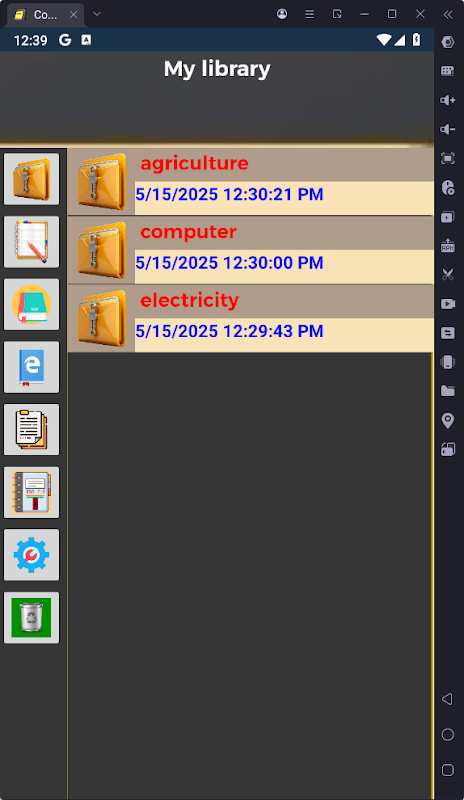Open the emulator hamburger menu
464x800 pixels.
coord(309,14)
